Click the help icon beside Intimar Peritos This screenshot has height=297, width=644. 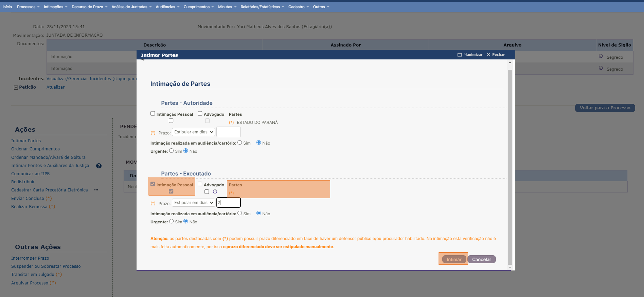coord(99,166)
